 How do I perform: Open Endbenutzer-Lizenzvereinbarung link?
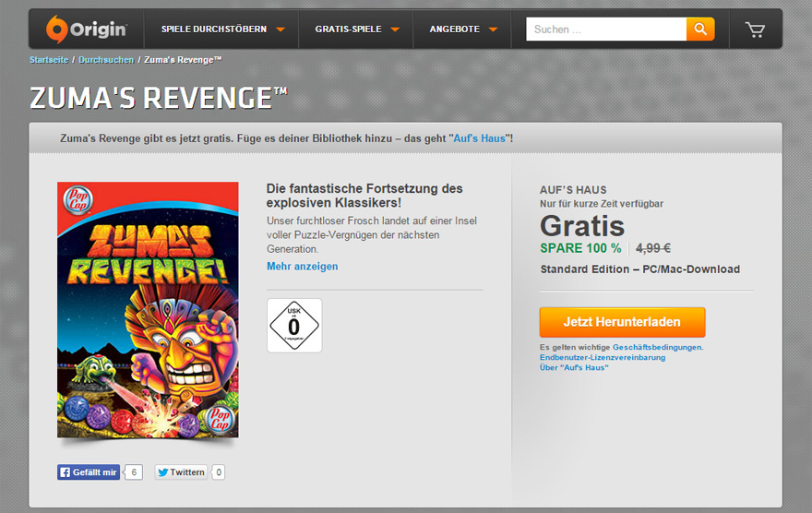point(603,357)
